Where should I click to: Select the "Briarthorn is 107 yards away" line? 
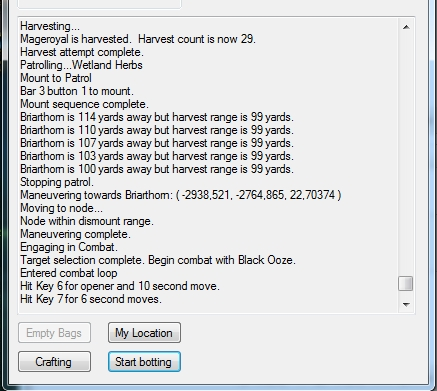click(157, 143)
